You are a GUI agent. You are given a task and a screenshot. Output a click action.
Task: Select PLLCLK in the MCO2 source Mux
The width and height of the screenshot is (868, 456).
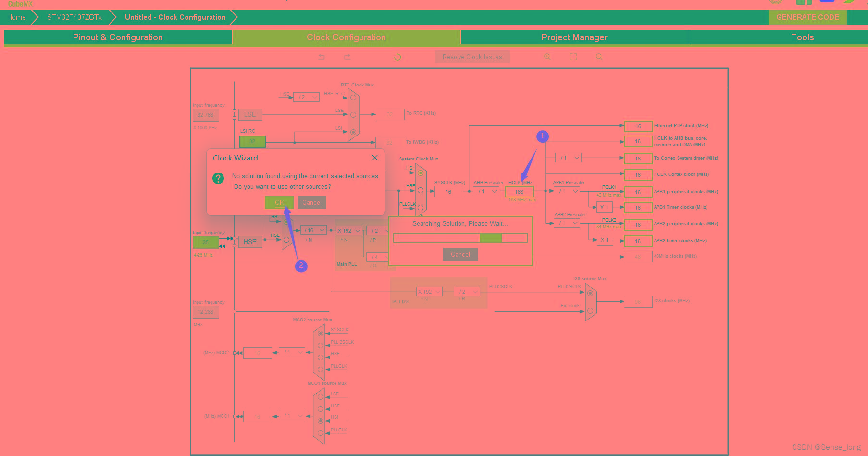(321, 370)
